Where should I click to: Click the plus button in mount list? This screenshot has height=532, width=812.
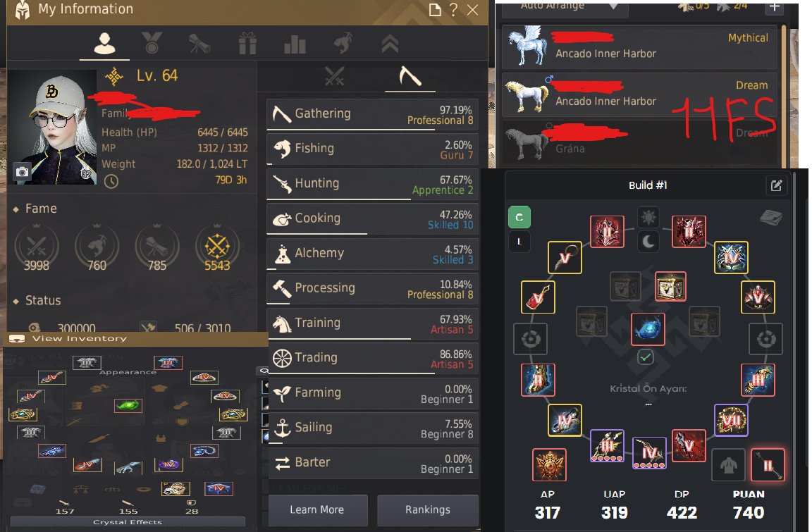click(x=774, y=7)
